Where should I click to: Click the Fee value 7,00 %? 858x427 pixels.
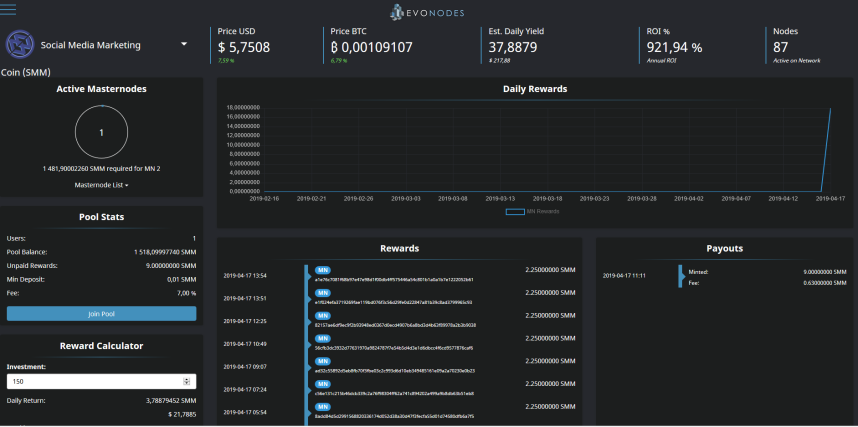185,293
